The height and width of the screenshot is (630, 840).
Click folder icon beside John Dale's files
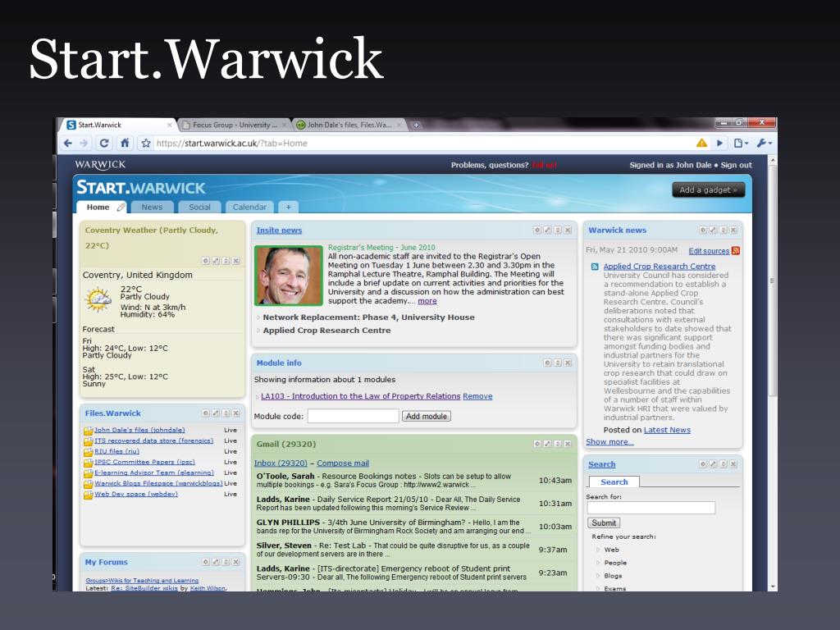tap(89, 431)
